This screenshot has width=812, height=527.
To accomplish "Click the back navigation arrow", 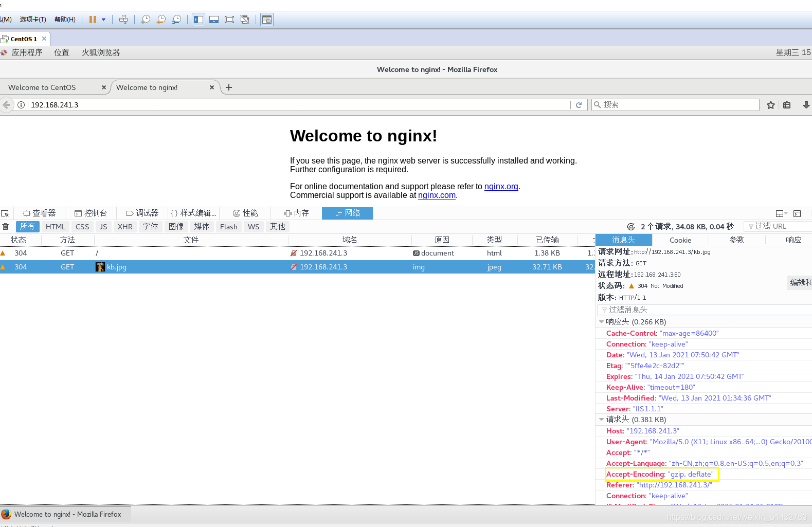I will tap(6, 105).
